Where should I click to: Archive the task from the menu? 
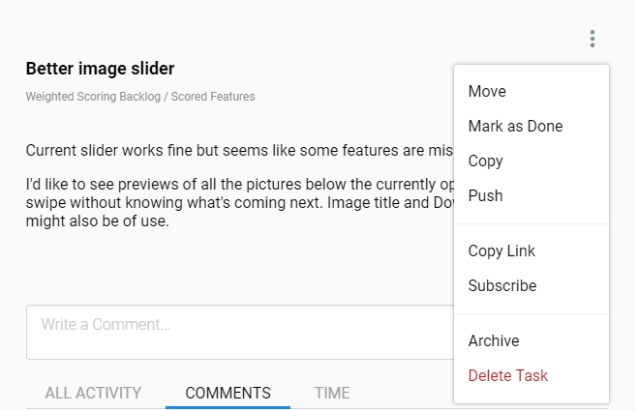(x=493, y=341)
